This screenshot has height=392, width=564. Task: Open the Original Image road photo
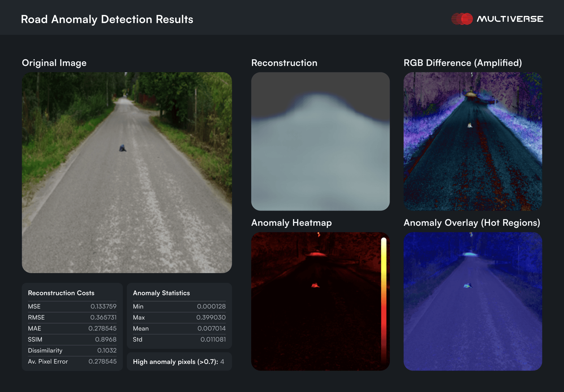pyautogui.click(x=127, y=193)
